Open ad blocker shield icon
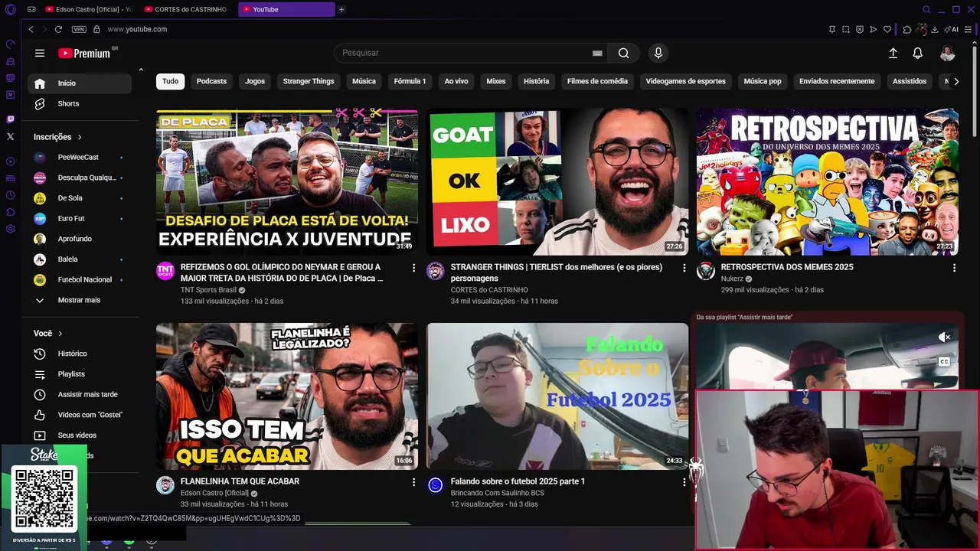980x551 pixels. click(860, 29)
